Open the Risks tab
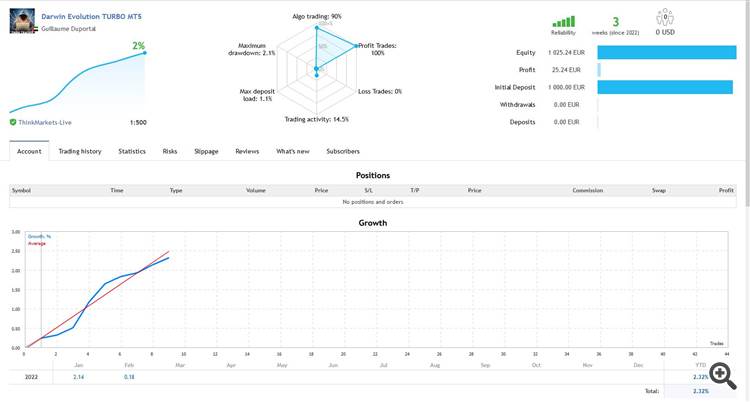The height and width of the screenshot is (402, 750). point(170,151)
